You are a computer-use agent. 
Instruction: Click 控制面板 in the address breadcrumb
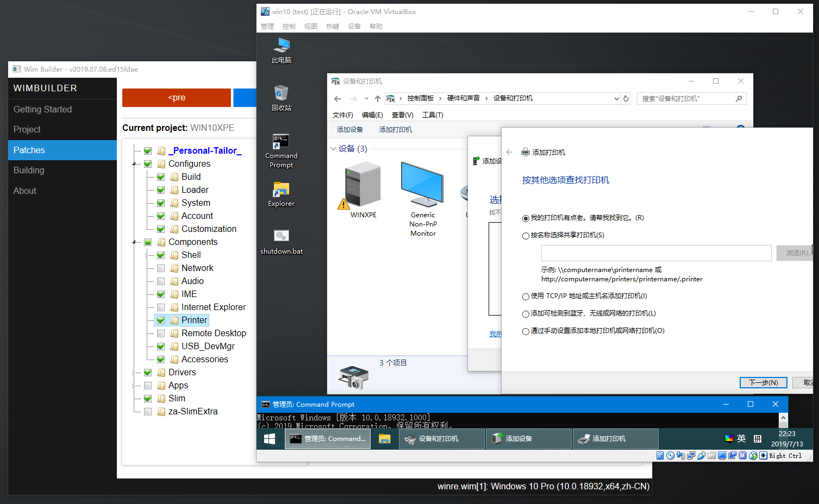421,98
